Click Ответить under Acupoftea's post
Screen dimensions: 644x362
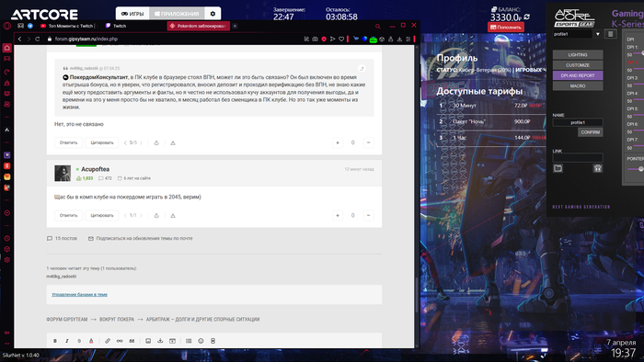[68, 215]
